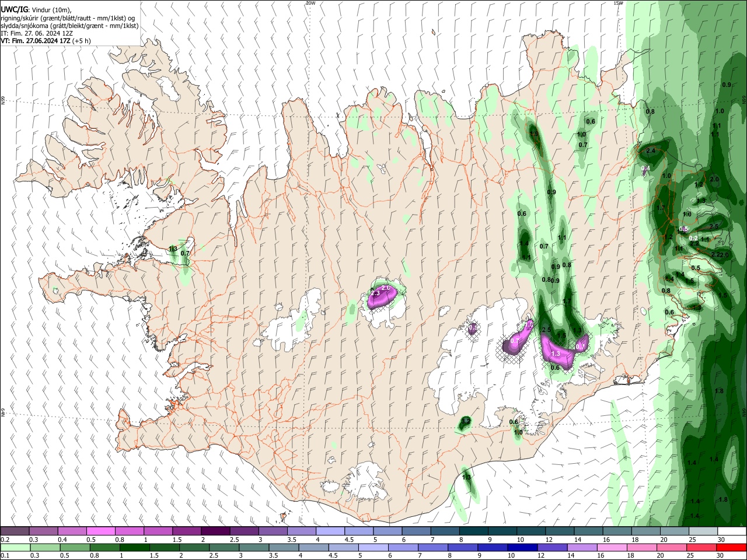The image size is (747, 560).
Task: Pick the navy blue swatch starting at 10 in the bottom legend row
Action: [x=522, y=547]
